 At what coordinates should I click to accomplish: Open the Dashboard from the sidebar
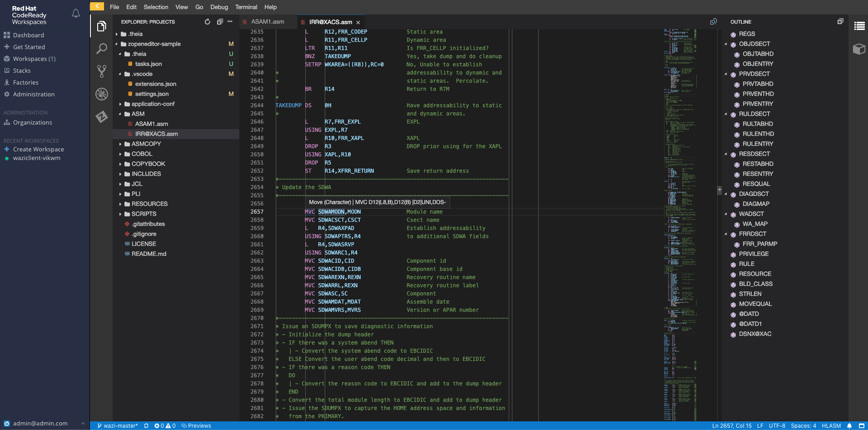click(29, 35)
